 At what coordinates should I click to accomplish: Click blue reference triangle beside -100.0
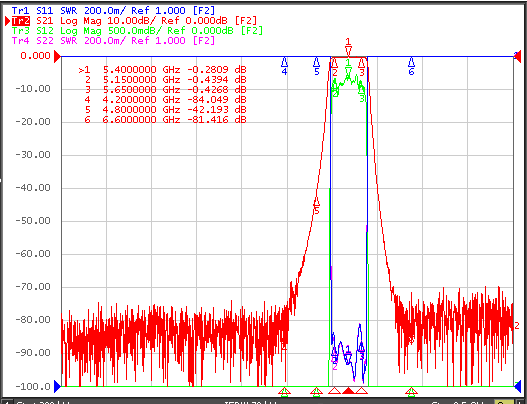57,386
